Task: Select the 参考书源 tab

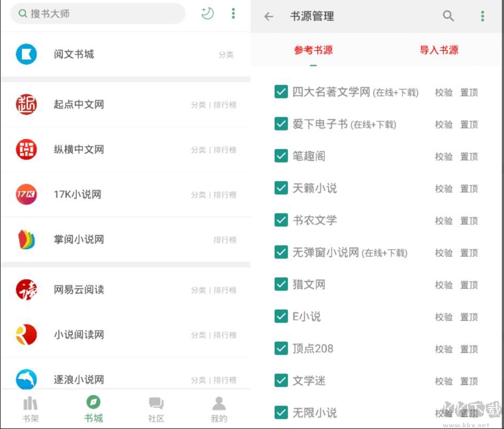Action: 313,50
